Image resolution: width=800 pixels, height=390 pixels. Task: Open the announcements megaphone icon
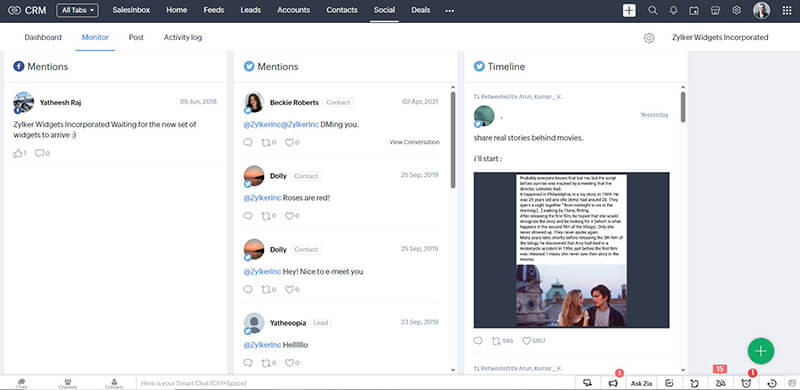613,383
